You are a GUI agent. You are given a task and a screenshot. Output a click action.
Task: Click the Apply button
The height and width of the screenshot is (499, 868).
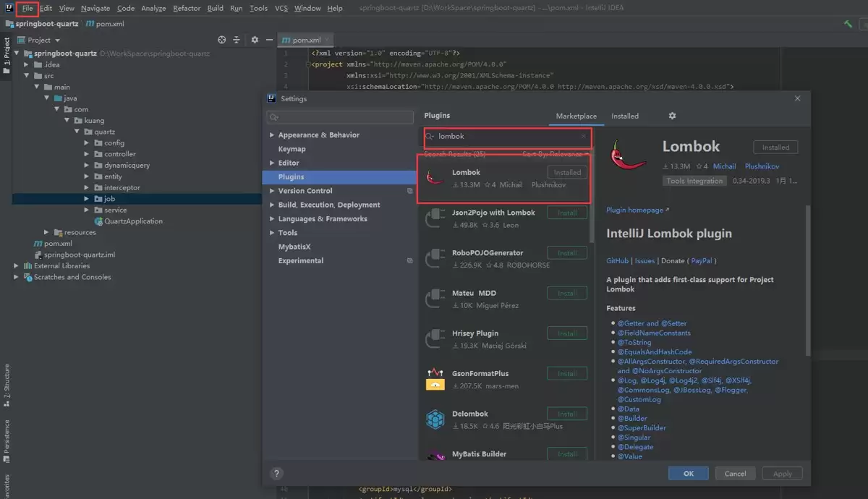click(783, 474)
